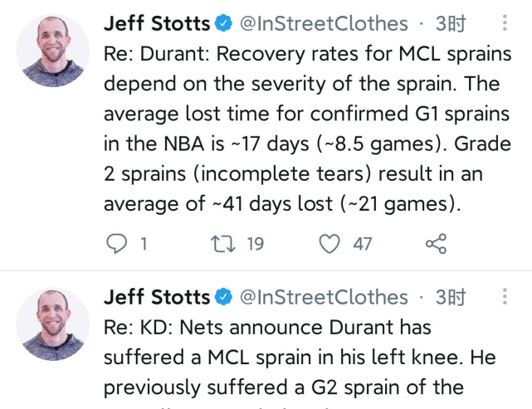The image size is (532, 409).
Task: Open the @InStreetClothes handle on the Re: Durant tweet
Action: [324, 24]
